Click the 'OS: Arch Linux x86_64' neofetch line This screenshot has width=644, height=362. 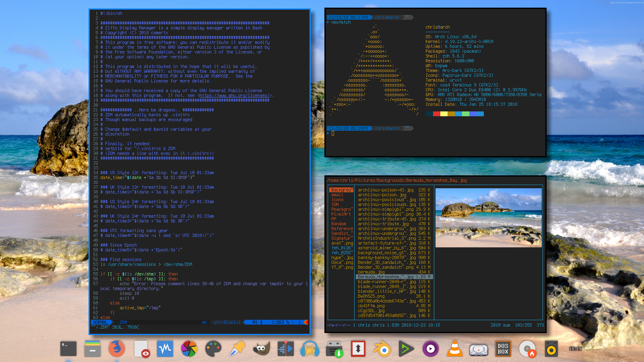point(451,37)
